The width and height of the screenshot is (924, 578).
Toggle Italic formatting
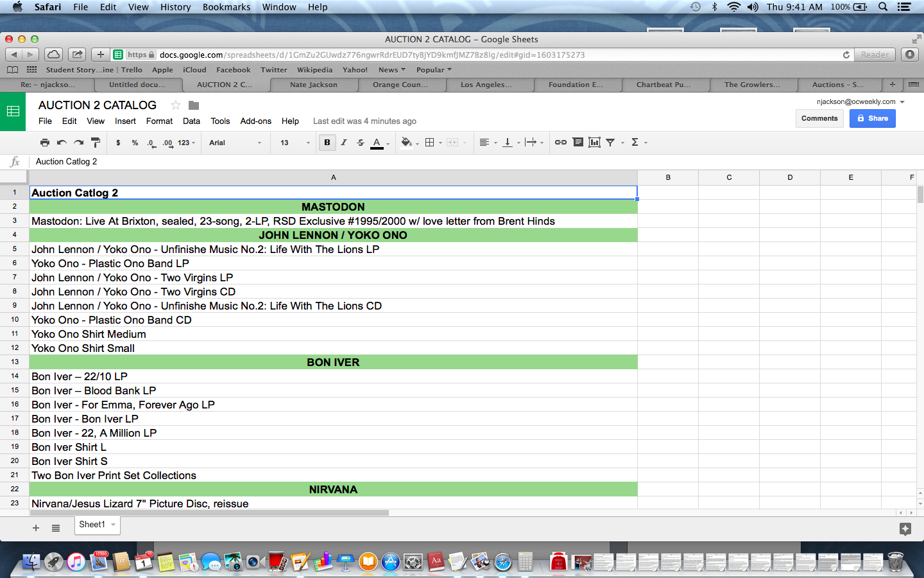pyautogui.click(x=344, y=143)
